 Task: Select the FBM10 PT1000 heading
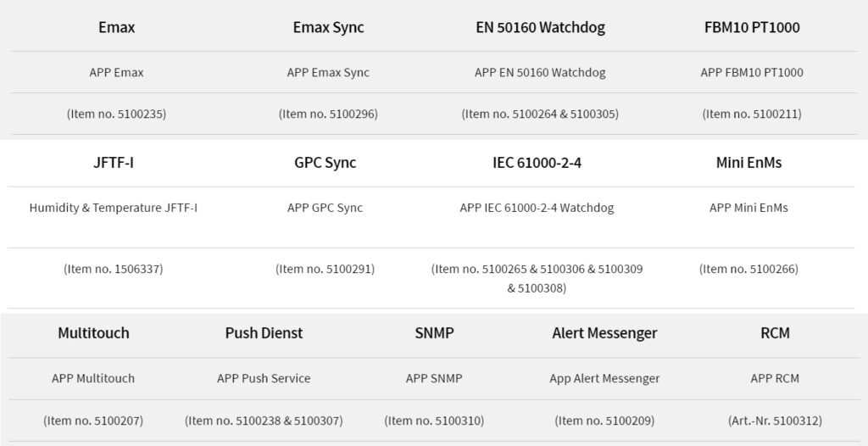[x=752, y=27]
